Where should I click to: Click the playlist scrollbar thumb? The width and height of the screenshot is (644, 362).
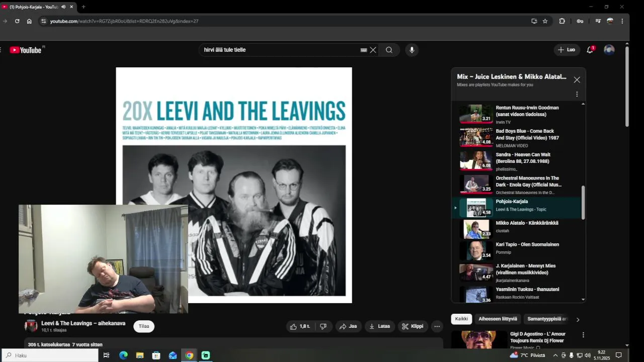583,203
